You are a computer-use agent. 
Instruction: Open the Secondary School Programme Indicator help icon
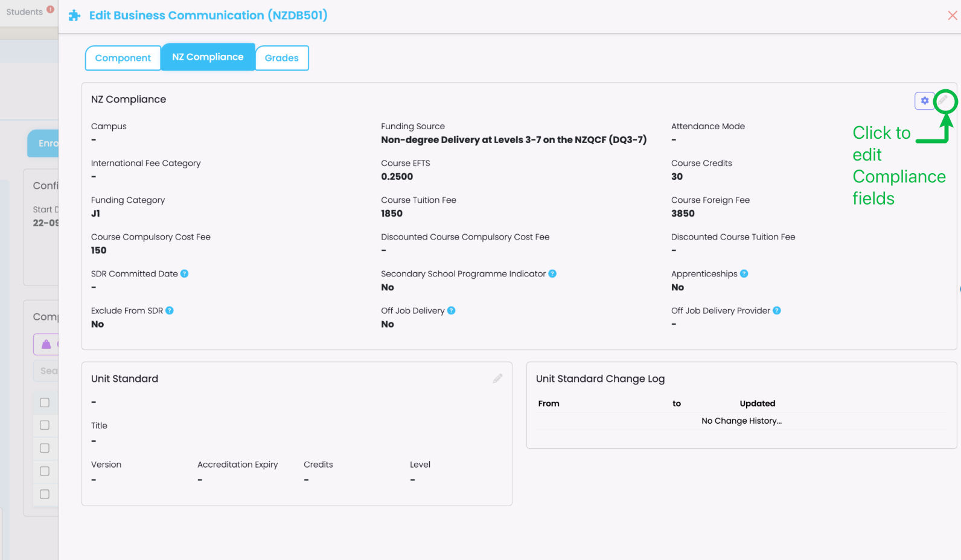(x=552, y=274)
